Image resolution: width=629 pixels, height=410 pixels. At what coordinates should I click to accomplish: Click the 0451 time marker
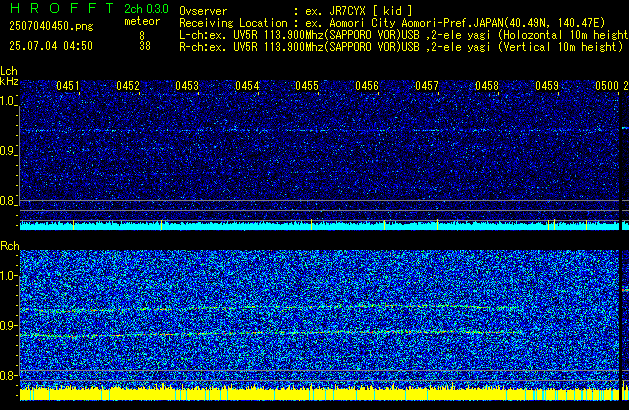[x=67, y=86]
